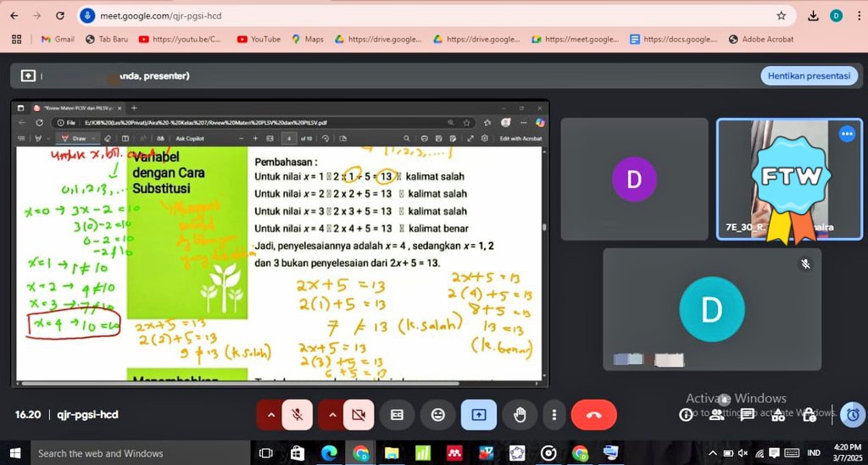Open the https://docs.google... bookmark
The image size is (868, 465).
click(674, 39)
